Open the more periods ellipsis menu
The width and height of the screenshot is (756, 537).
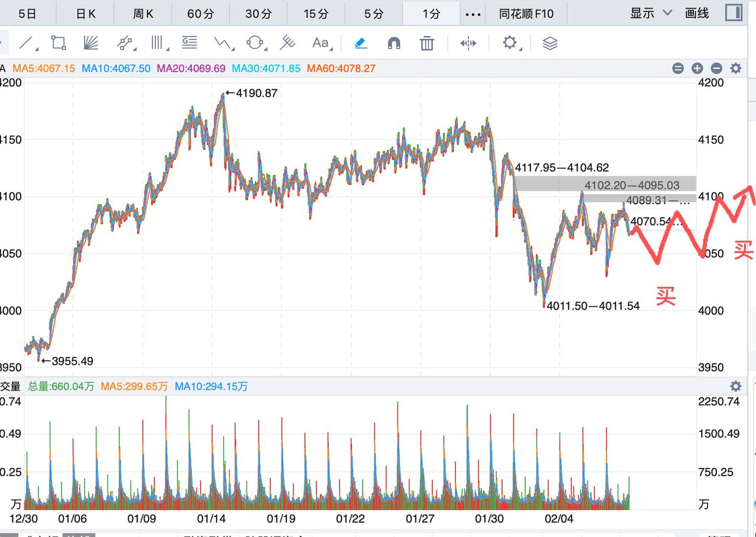473,14
